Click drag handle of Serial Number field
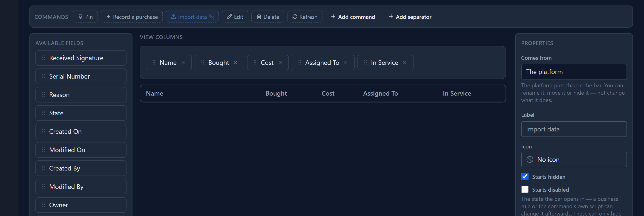Viewport: 644px width, 216px height. (43, 76)
